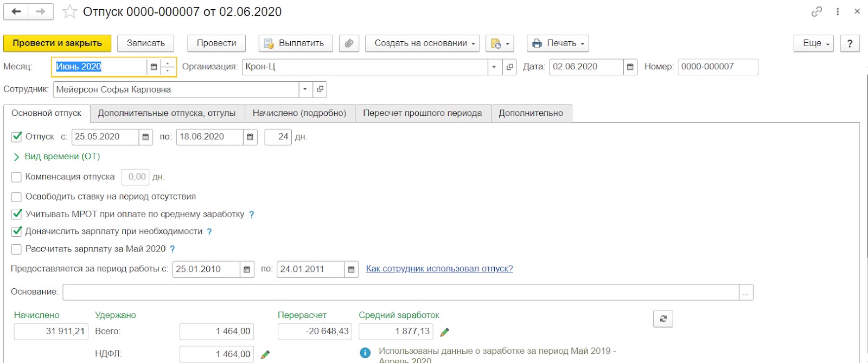Switch to Дополнительно tab
Image resolution: width=868 pixels, height=363 pixels.
point(531,113)
